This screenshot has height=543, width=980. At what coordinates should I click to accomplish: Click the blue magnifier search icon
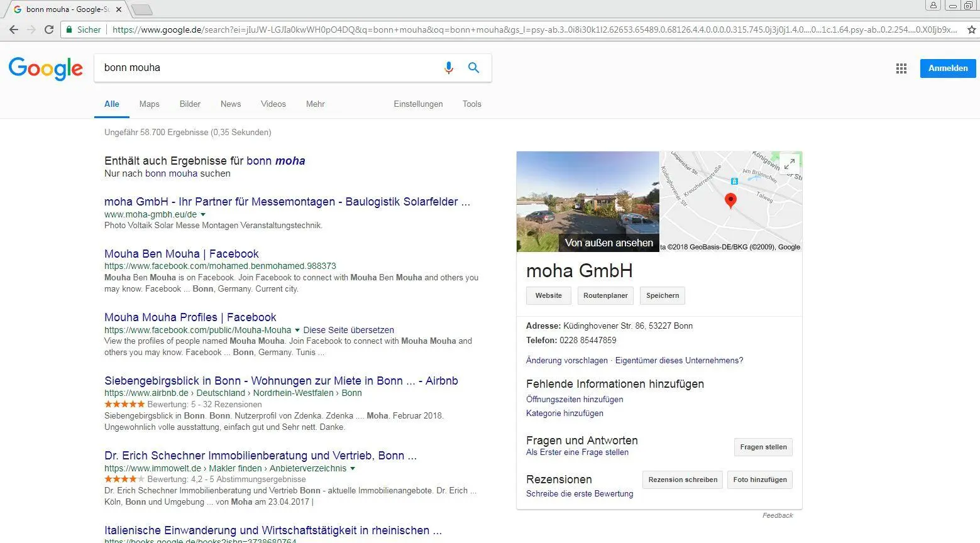pyautogui.click(x=473, y=67)
